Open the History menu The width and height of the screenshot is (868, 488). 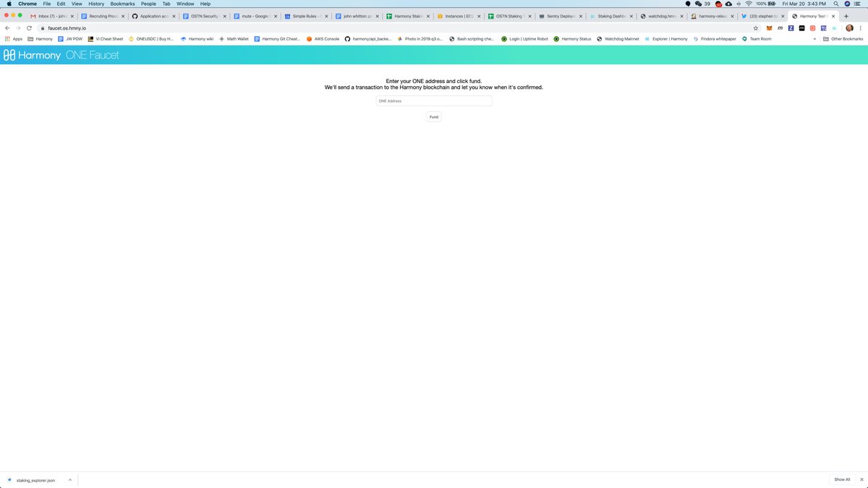click(x=96, y=4)
